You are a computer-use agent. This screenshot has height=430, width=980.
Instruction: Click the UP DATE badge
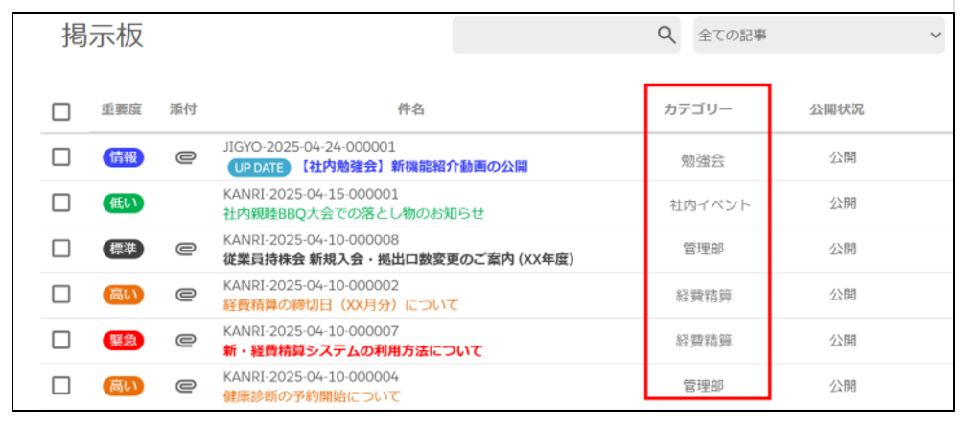(x=259, y=167)
